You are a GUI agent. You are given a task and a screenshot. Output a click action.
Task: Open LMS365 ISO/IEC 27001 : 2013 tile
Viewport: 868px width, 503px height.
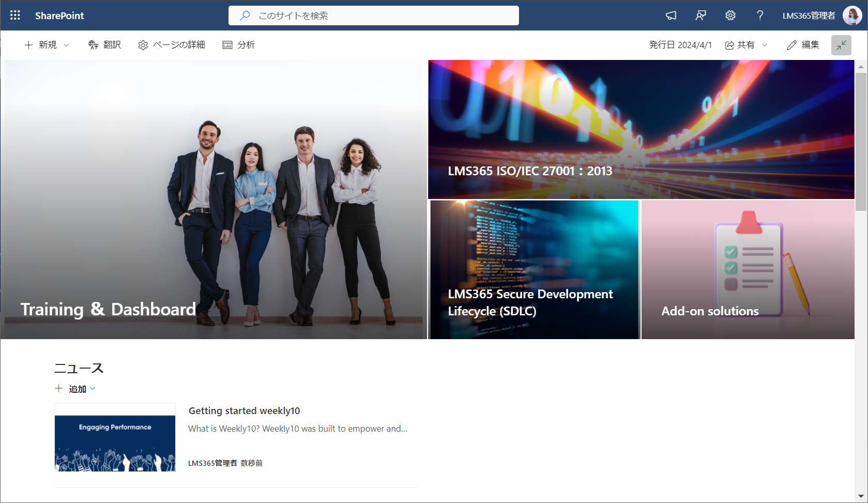coord(641,129)
